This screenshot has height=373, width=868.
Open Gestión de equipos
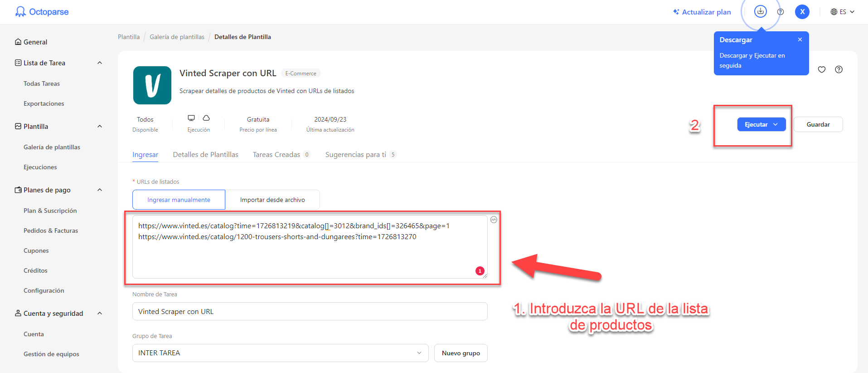(51, 354)
